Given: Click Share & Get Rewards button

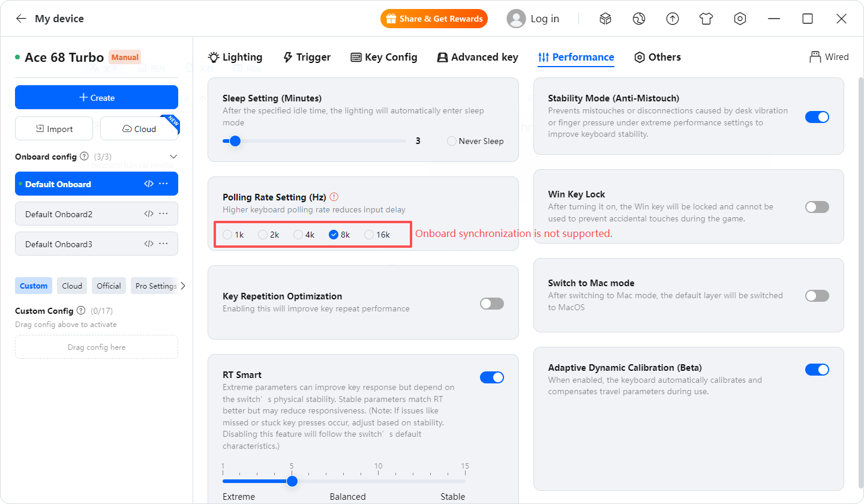Looking at the screenshot, I should click(434, 19).
